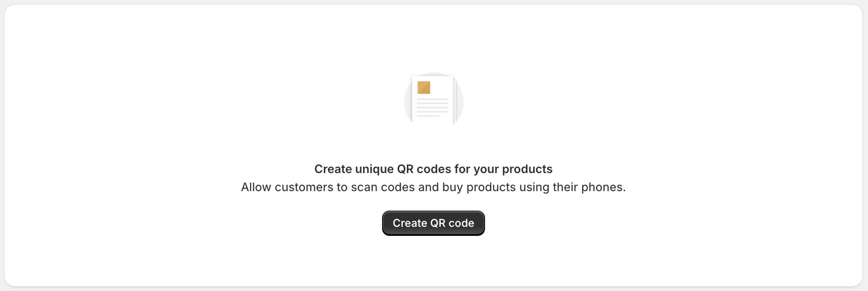Click the gray text lines in the illustration

click(x=432, y=108)
